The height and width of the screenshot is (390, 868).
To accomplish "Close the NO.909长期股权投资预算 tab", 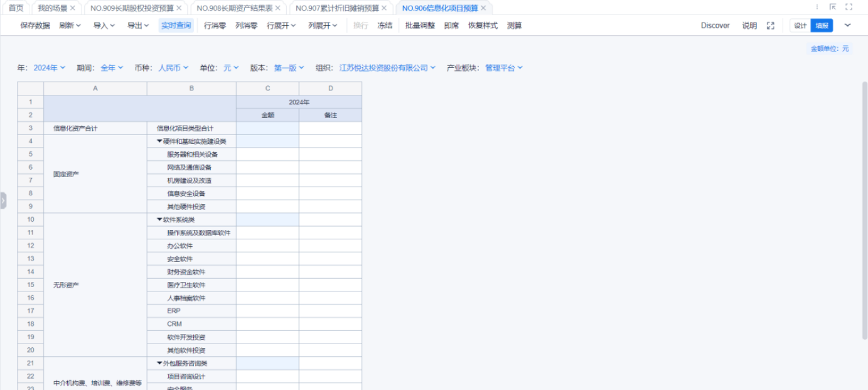I will [179, 8].
